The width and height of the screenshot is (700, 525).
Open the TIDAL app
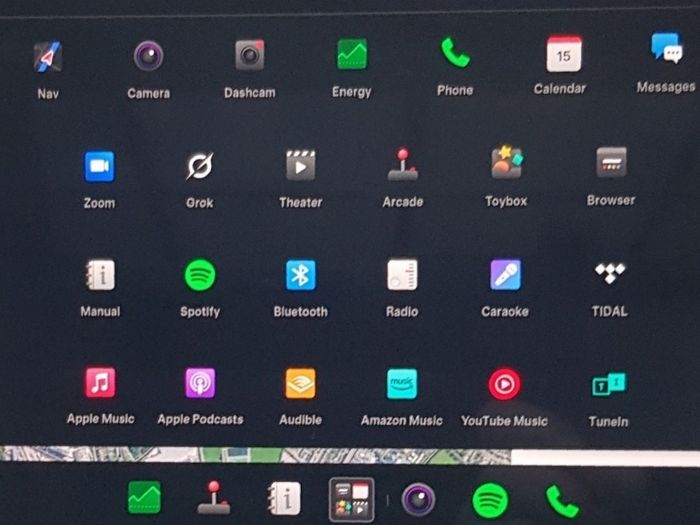[610, 273]
